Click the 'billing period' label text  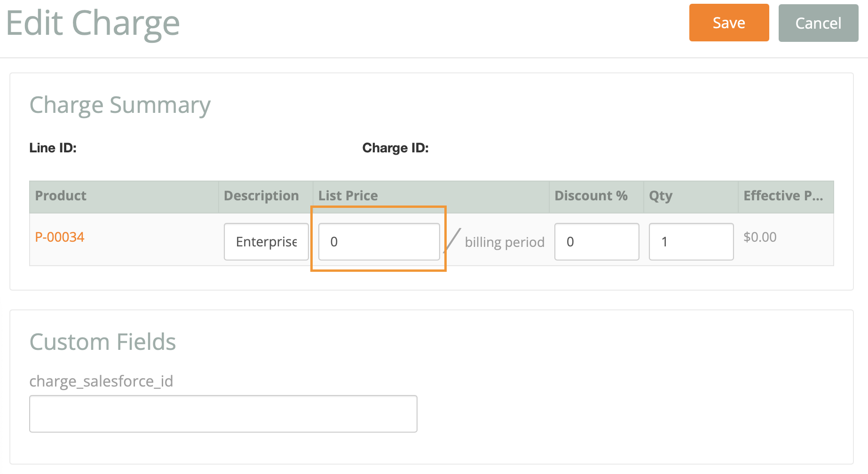[505, 242]
